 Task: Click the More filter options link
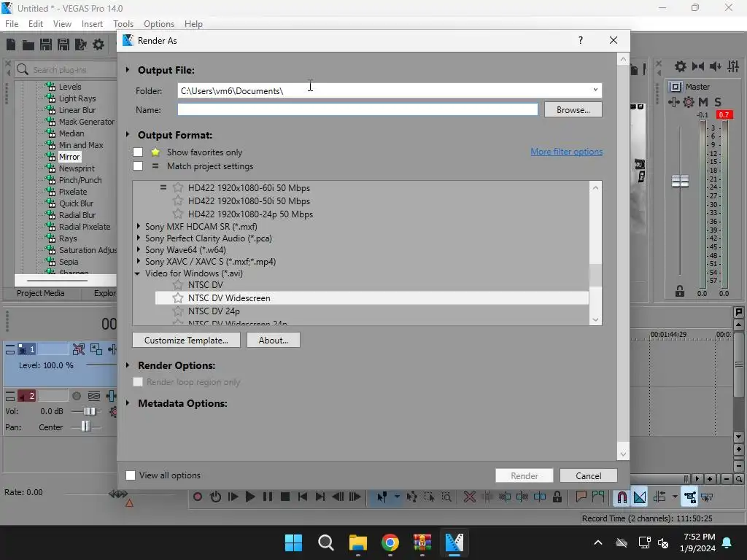pyautogui.click(x=566, y=152)
